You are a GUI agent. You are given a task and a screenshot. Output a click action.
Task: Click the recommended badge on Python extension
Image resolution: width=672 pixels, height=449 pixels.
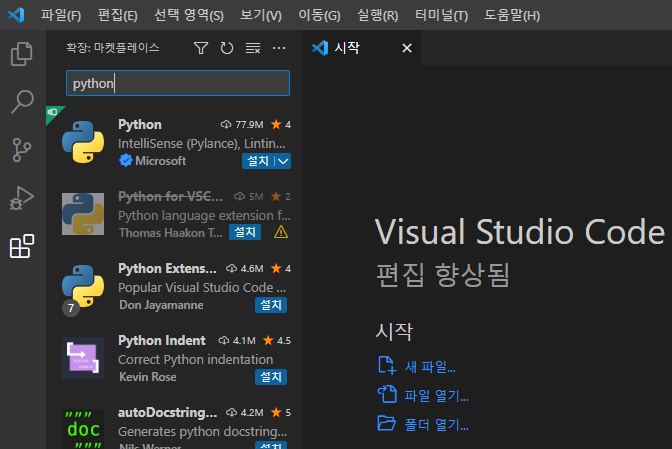53,112
